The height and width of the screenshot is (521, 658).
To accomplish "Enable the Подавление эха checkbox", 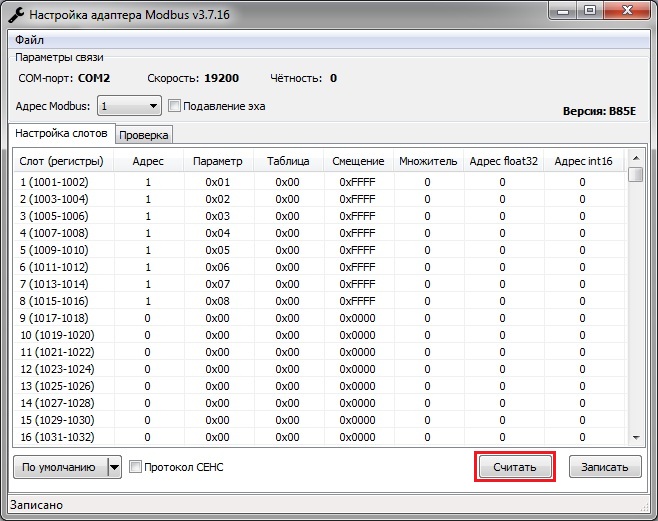I will pos(174,106).
